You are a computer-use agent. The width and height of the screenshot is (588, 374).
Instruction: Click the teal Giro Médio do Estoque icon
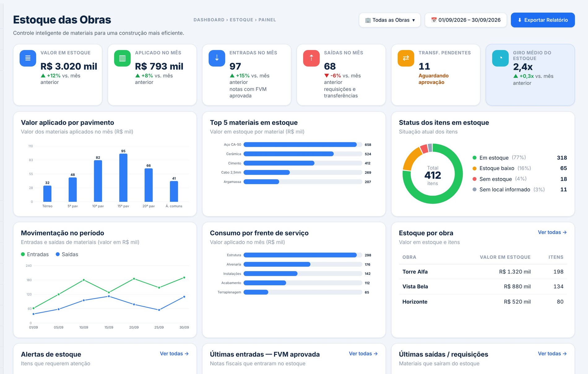[x=500, y=58]
